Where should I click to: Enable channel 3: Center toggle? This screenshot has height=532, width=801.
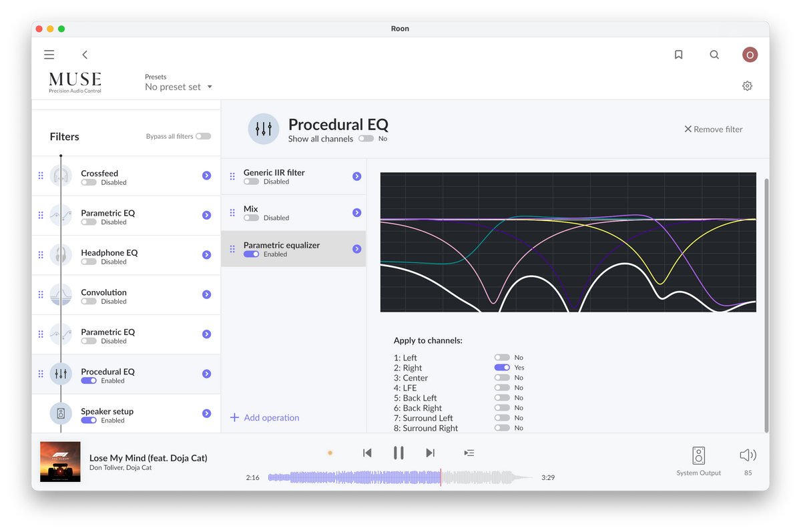tap(502, 378)
